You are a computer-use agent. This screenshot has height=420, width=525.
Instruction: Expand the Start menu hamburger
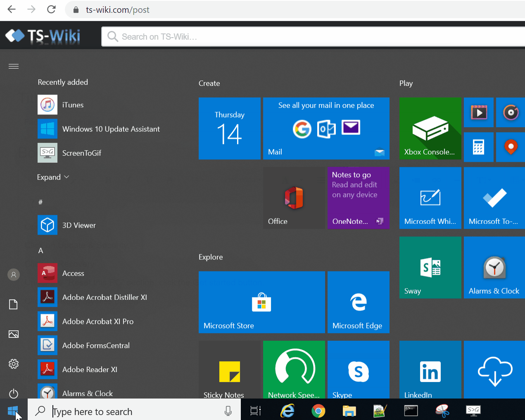click(14, 66)
